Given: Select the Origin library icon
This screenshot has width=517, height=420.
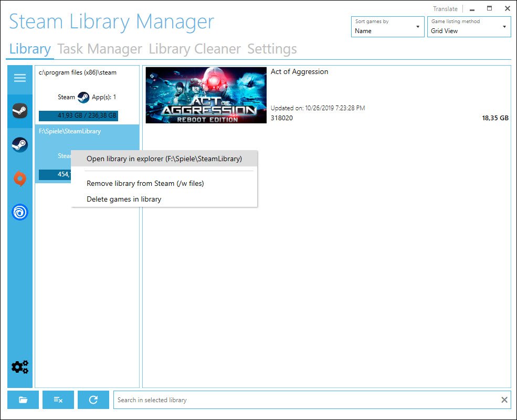Looking at the screenshot, I should click(x=20, y=178).
